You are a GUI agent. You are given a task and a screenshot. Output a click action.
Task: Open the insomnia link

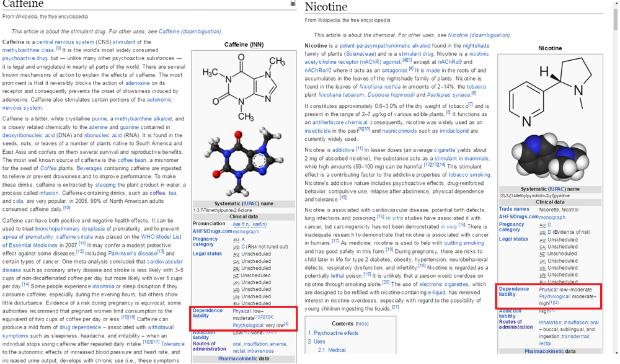[x=103, y=286]
